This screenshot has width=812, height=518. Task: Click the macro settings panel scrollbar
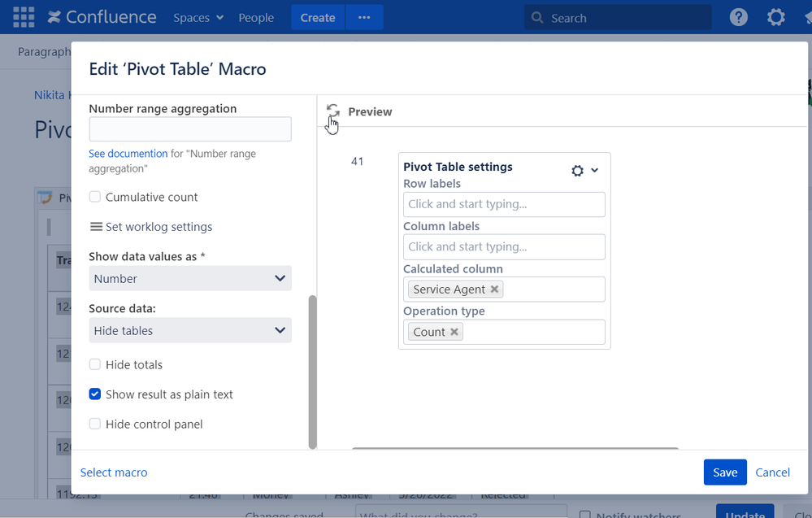point(312,372)
